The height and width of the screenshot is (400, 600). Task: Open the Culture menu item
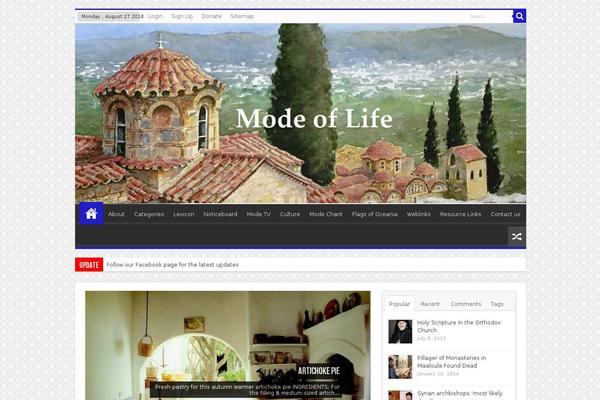pyautogui.click(x=290, y=214)
